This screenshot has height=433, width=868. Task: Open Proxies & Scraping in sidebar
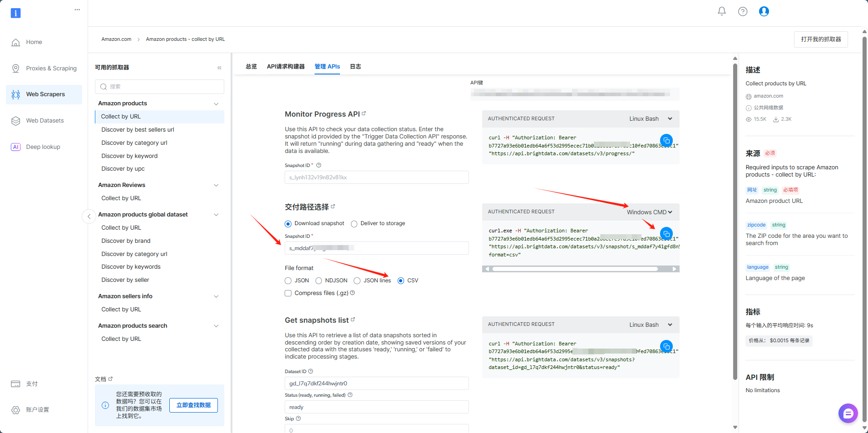coord(44,69)
